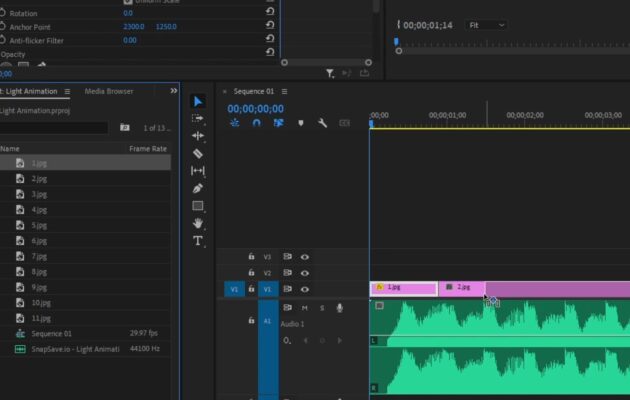The image size is (630, 400).
Task: Open the Fit zoom level dropdown
Action: 488,24
